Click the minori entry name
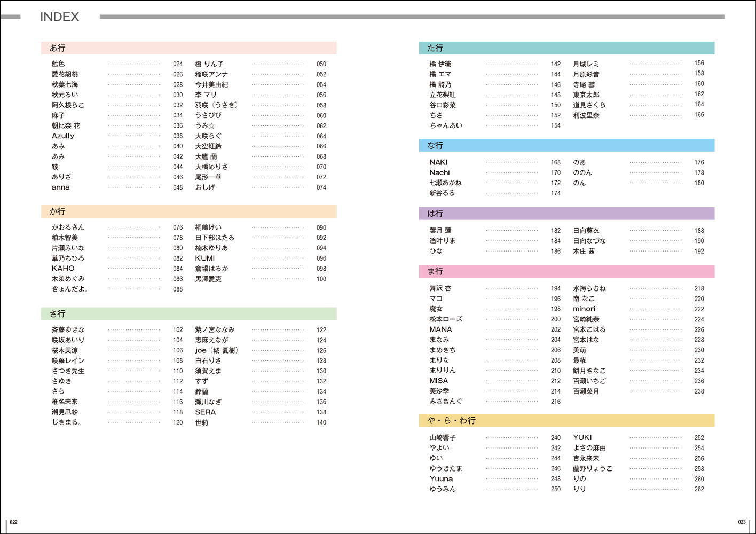This screenshot has height=534, width=756. coord(584,309)
